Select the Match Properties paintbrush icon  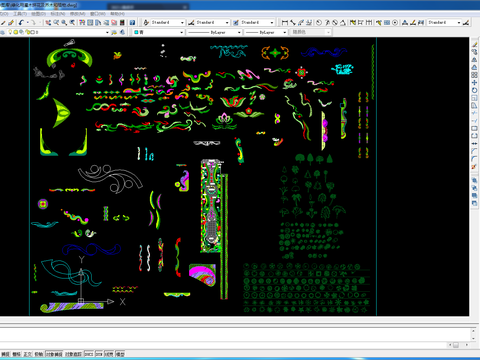tap(11, 22)
